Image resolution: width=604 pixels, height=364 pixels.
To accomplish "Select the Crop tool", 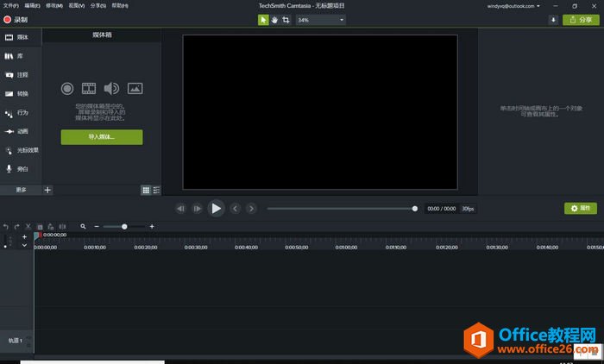I will pos(286,20).
